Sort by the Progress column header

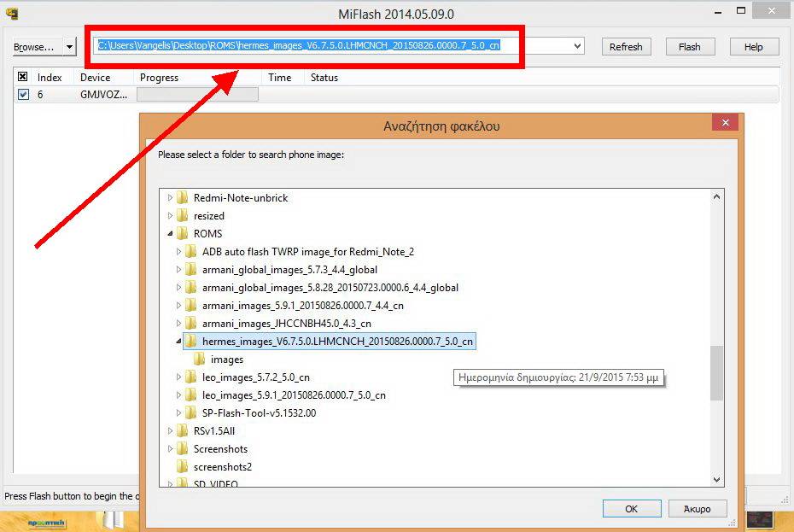(x=159, y=78)
